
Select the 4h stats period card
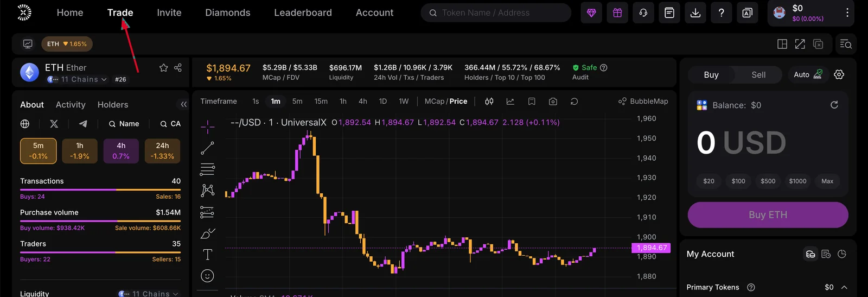click(121, 151)
